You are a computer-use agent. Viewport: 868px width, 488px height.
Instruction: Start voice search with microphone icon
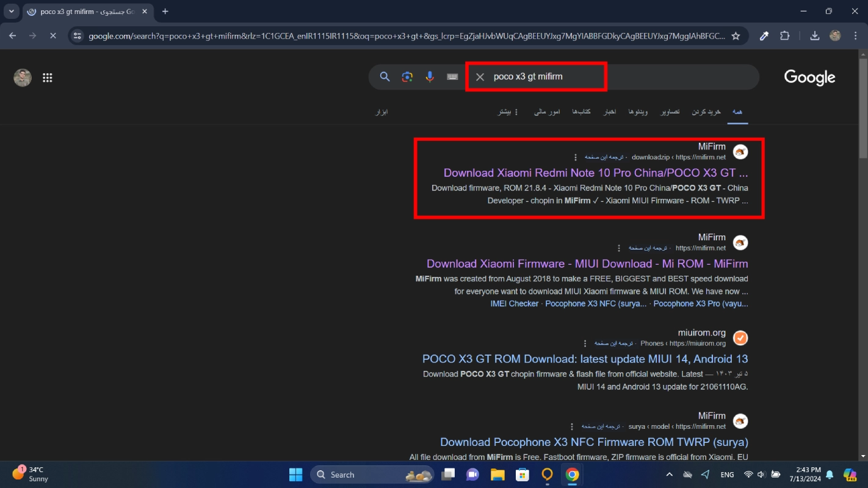click(x=430, y=77)
